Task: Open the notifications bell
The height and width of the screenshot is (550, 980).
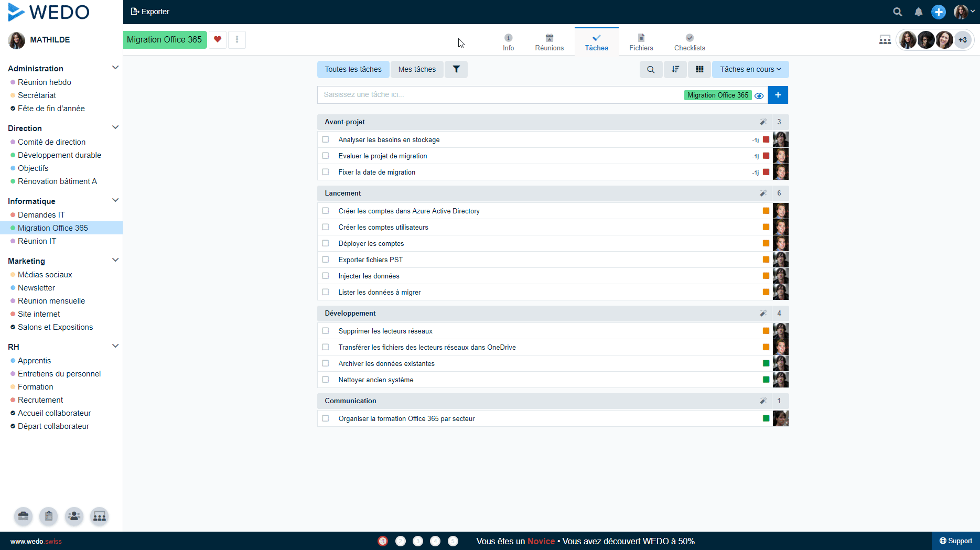Action: pos(918,12)
